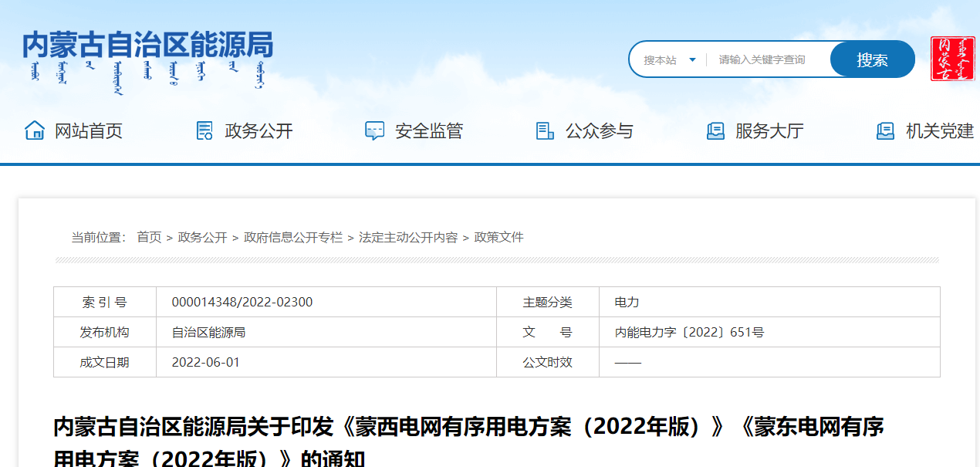Screen dimensions: 980x467
Task: Click the dropdown arrow next to 搜本站
Action: click(x=692, y=59)
